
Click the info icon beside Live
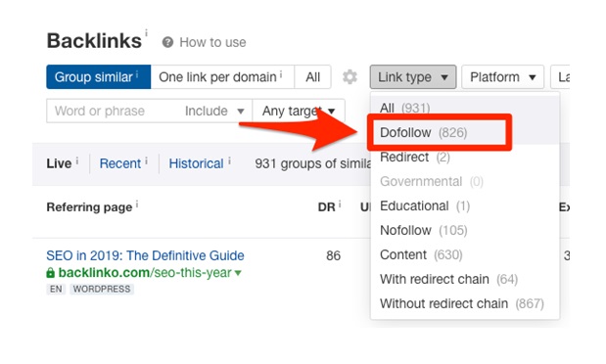point(77,160)
